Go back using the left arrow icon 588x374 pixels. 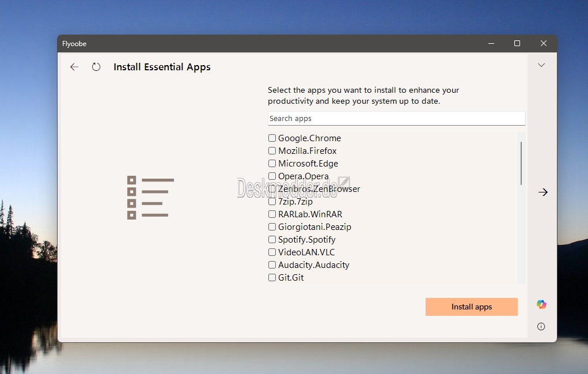[74, 67]
